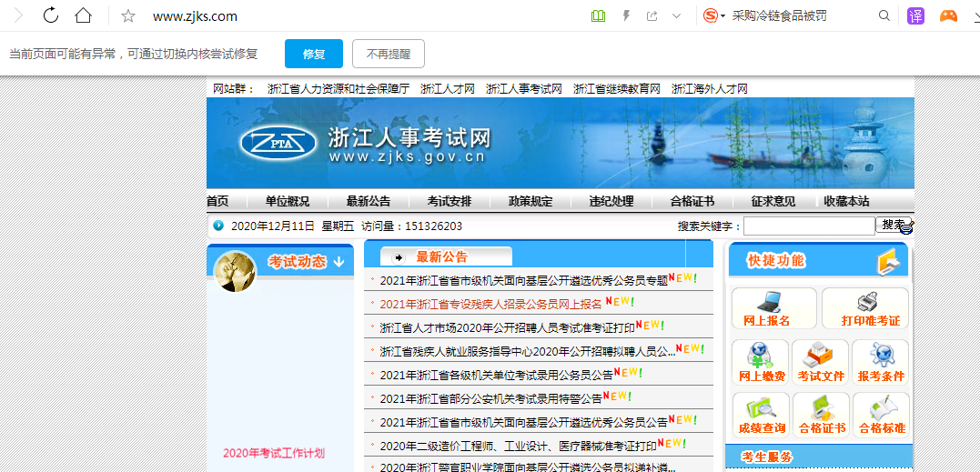Image resolution: width=980 pixels, height=472 pixels.
Task: Open 合格证书 navigation item
Action: (x=692, y=201)
